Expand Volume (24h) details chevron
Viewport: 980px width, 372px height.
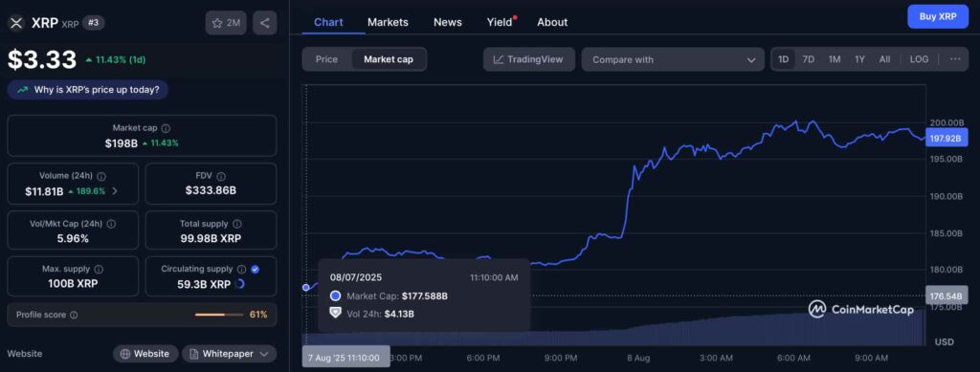[x=115, y=191]
